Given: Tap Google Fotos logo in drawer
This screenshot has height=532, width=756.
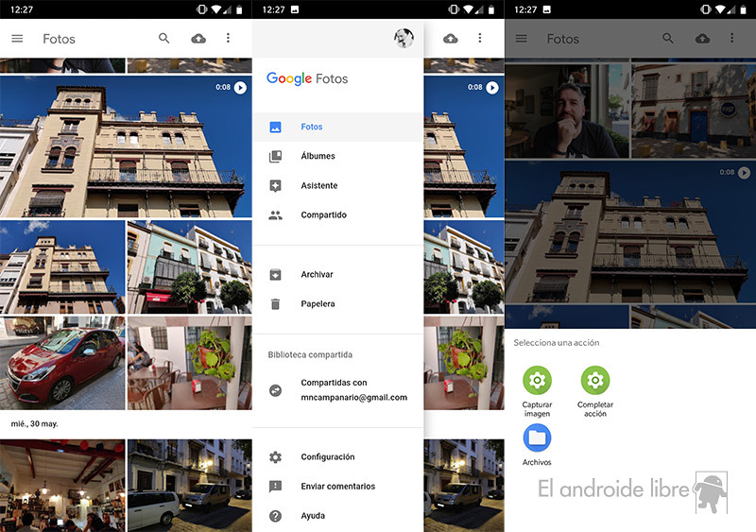Looking at the screenshot, I should click(x=307, y=78).
